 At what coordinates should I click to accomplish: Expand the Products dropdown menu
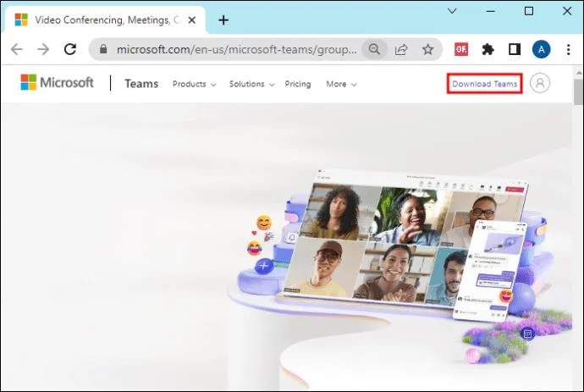[x=195, y=84]
